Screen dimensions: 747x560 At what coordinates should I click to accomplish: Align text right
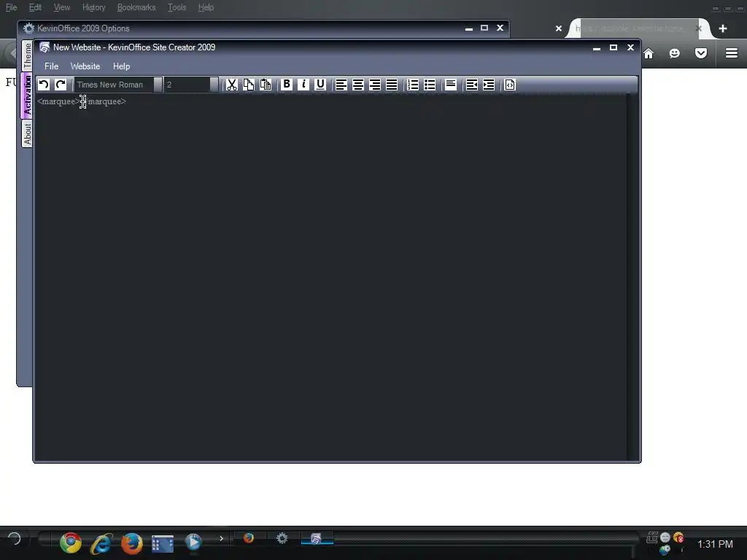click(375, 85)
